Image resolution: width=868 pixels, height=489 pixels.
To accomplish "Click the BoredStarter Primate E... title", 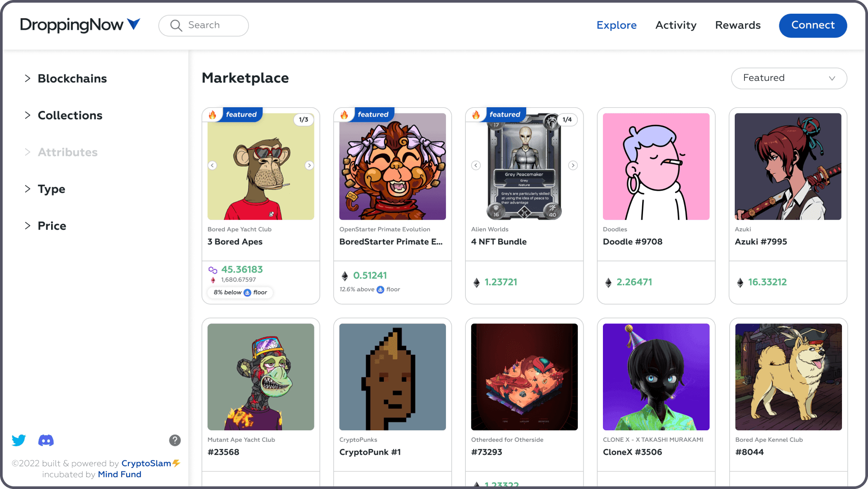I will 391,242.
